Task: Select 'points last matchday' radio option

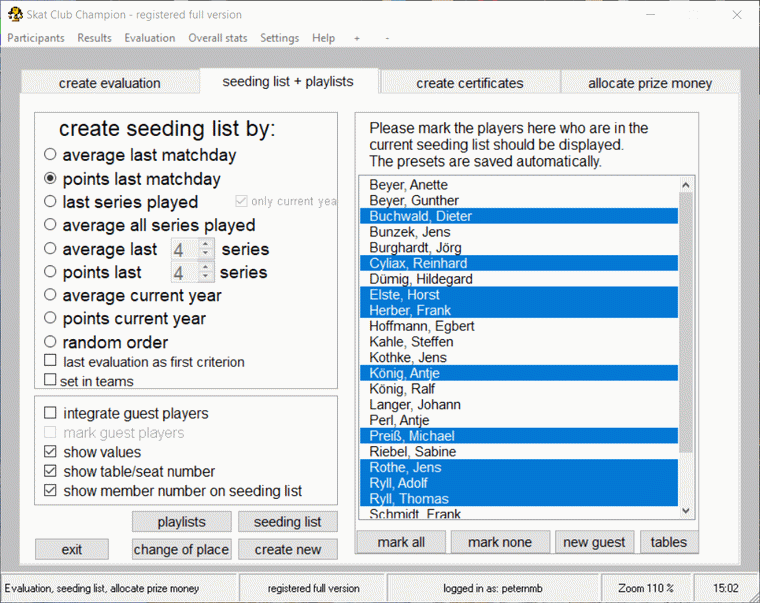Action: (50, 178)
